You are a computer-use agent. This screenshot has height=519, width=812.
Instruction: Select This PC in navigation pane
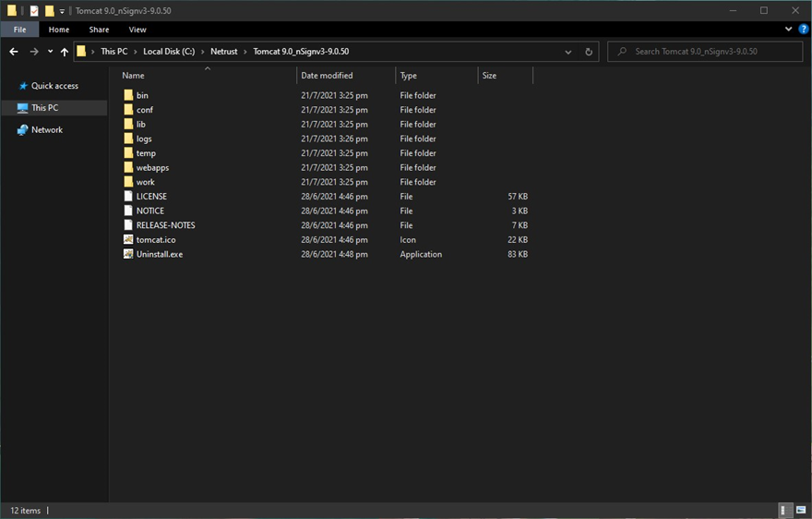coord(44,108)
